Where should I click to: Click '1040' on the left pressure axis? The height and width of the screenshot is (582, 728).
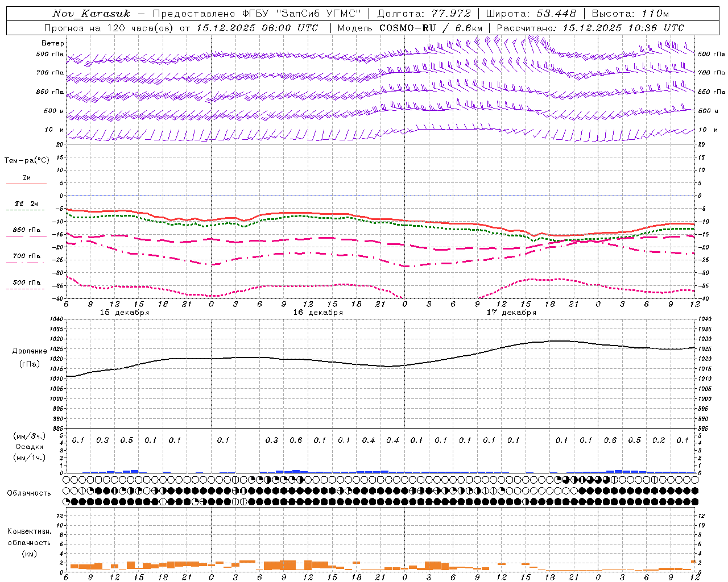tap(56, 319)
